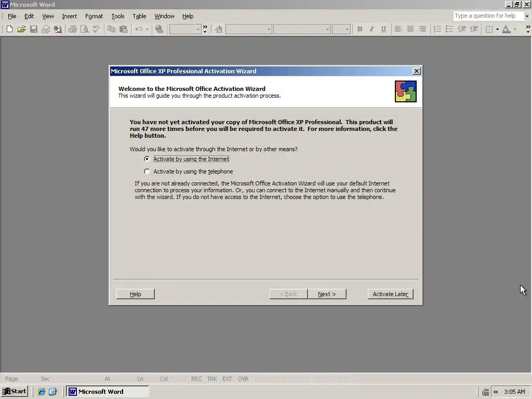This screenshot has width=532, height=399.
Task: Click the Center alignment icon
Action: [410, 29]
